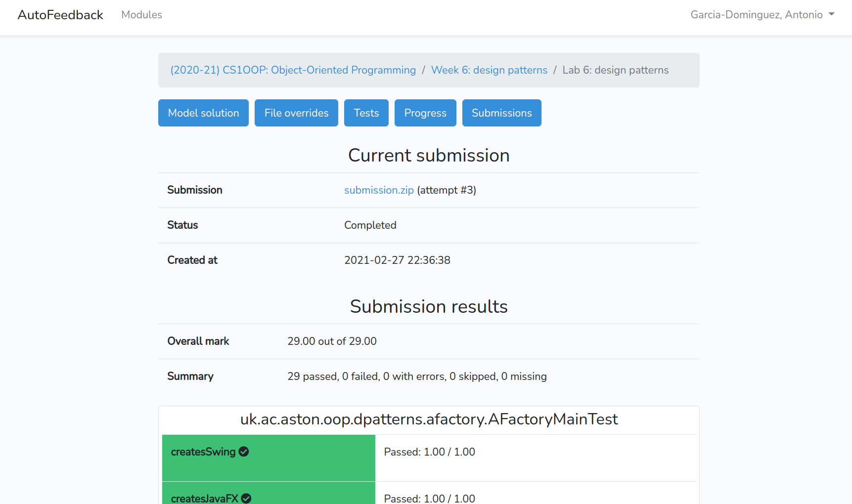This screenshot has width=852, height=504.
Task: Click the Model solution button
Action: [203, 113]
